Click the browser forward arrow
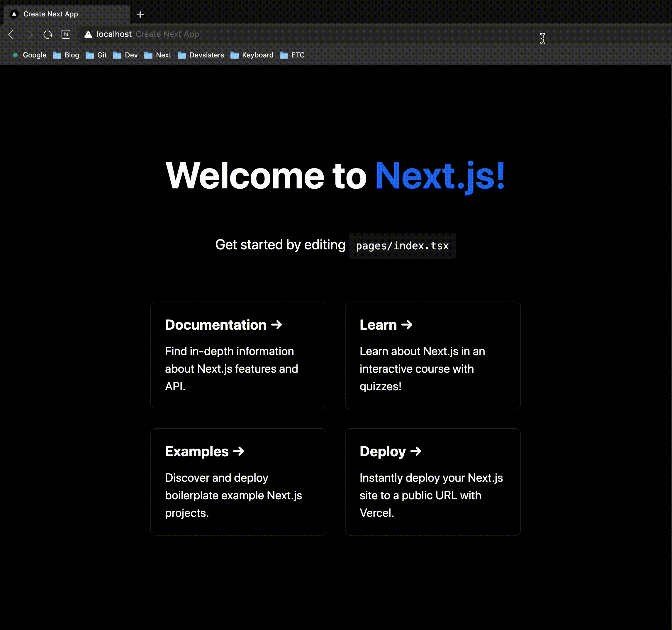The width and height of the screenshot is (672, 630). coord(30,34)
